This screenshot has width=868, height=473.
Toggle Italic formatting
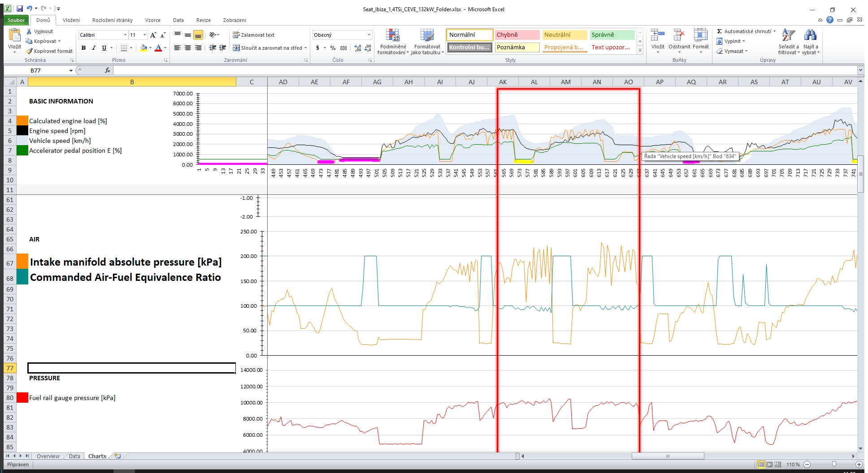(x=94, y=48)
